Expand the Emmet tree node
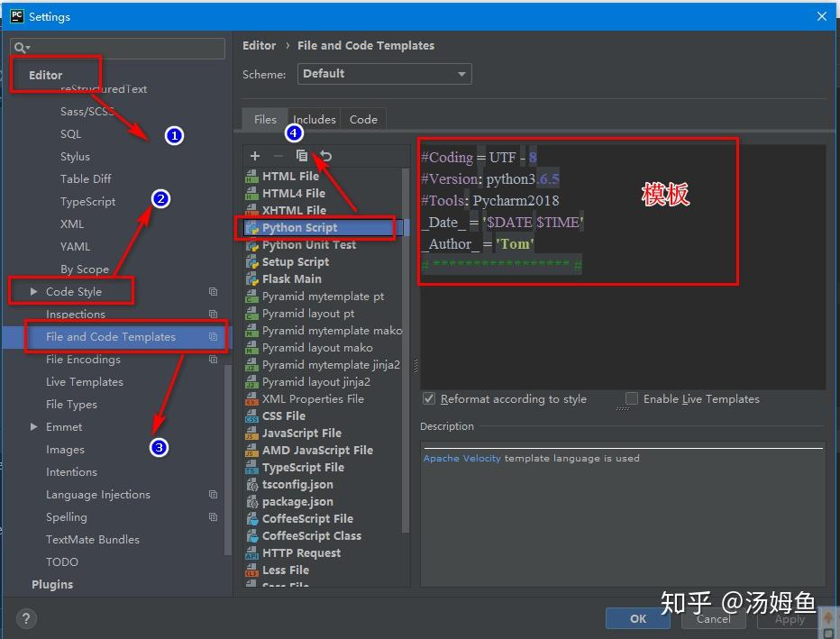 [33, 427]
